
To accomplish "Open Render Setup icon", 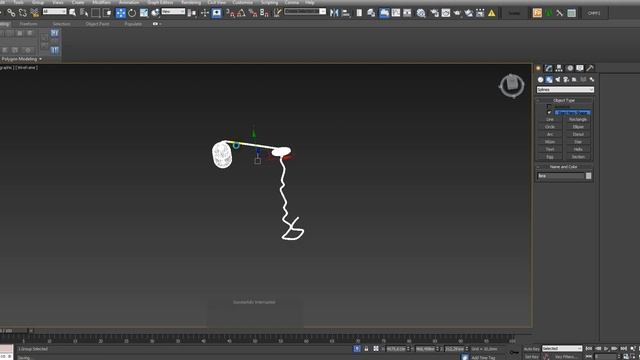I will 434,13.
